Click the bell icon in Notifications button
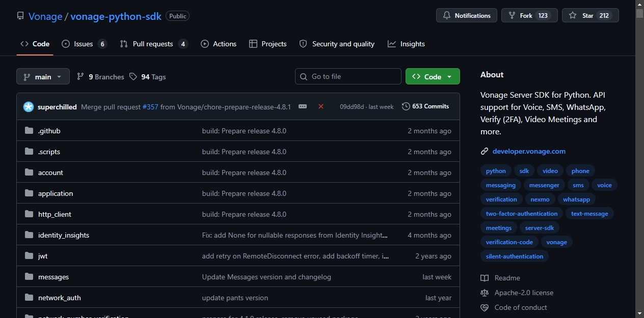 (x=447, y=16)
